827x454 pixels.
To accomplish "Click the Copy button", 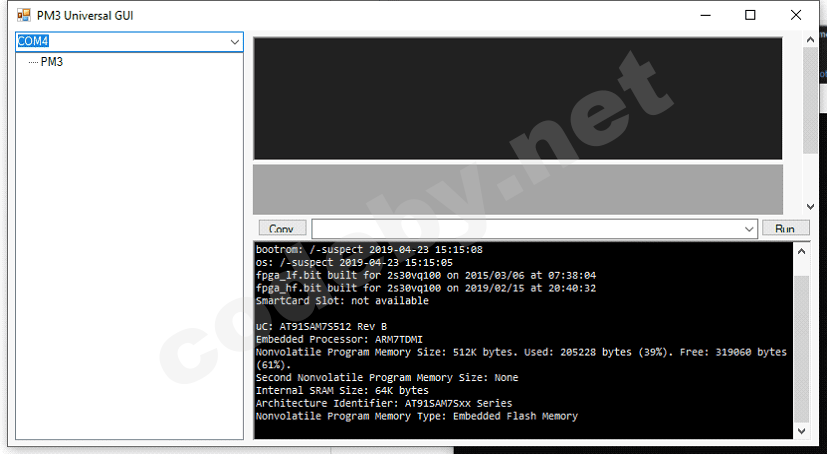I will [x=282, y=228].
